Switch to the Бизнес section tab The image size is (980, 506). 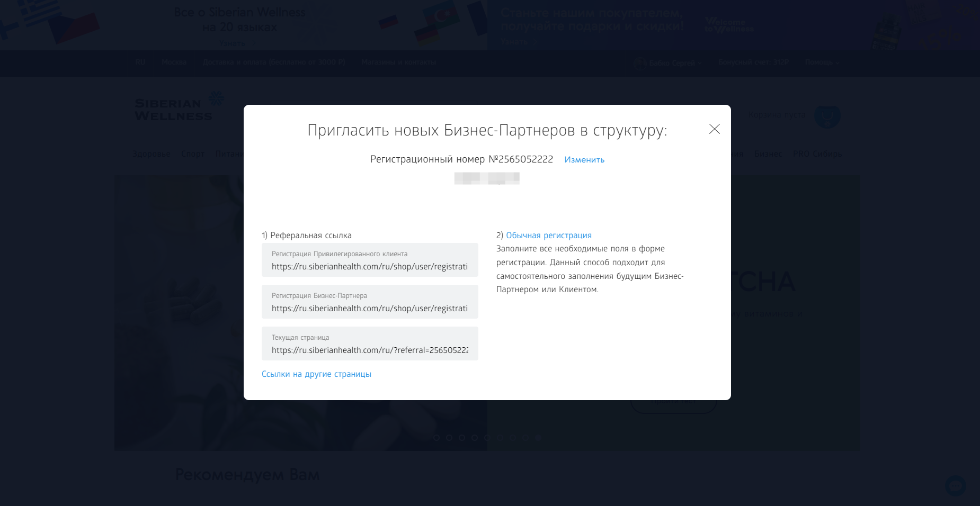pos(768,153)
